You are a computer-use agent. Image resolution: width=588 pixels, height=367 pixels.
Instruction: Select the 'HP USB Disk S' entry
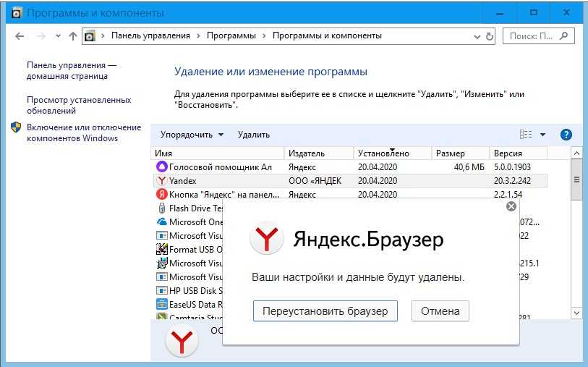click(x=196, y=291)
